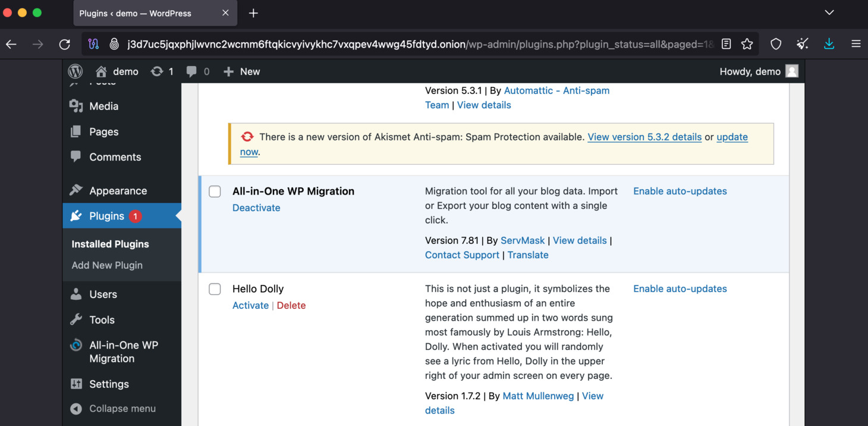868x426 pixels.
Task: Enable auto-updates for All-in-One WP Migration
Action: pyautogui.click(x=680, y=191)
